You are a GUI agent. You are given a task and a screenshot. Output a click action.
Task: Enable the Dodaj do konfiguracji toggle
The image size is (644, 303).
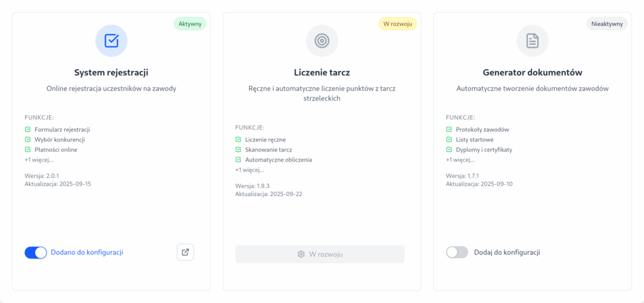coord(457,252)
